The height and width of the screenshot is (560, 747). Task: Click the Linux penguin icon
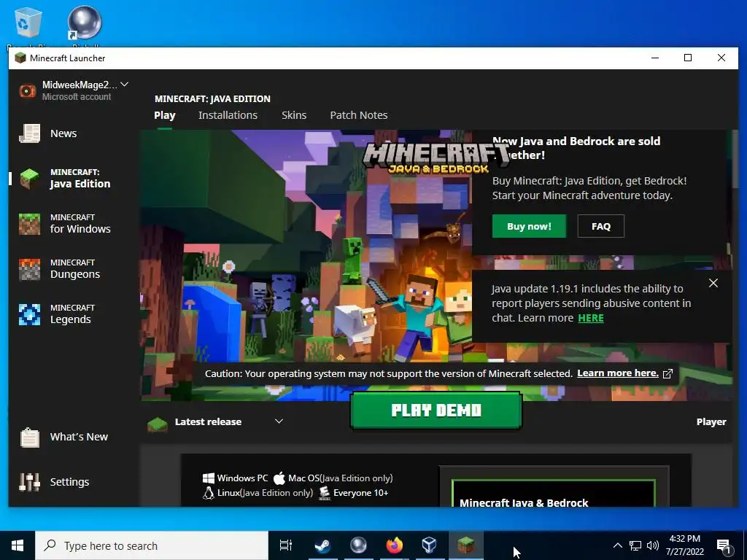[208, 493]
